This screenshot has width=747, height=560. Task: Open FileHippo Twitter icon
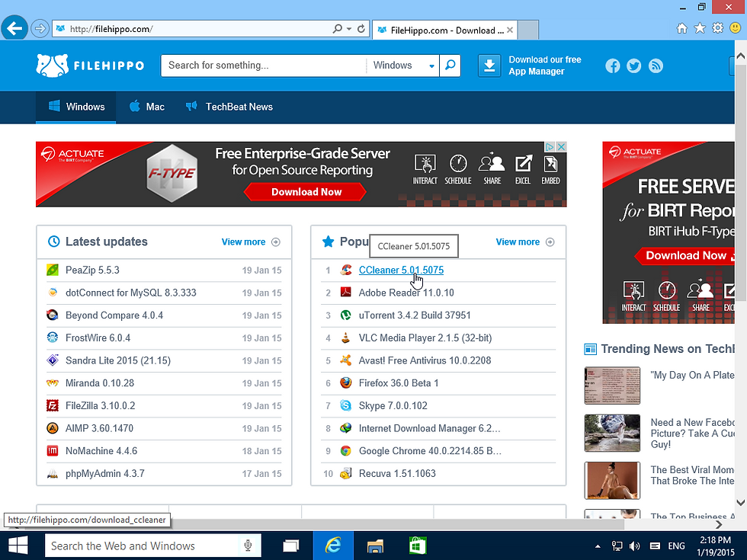[x=634, y=66]
